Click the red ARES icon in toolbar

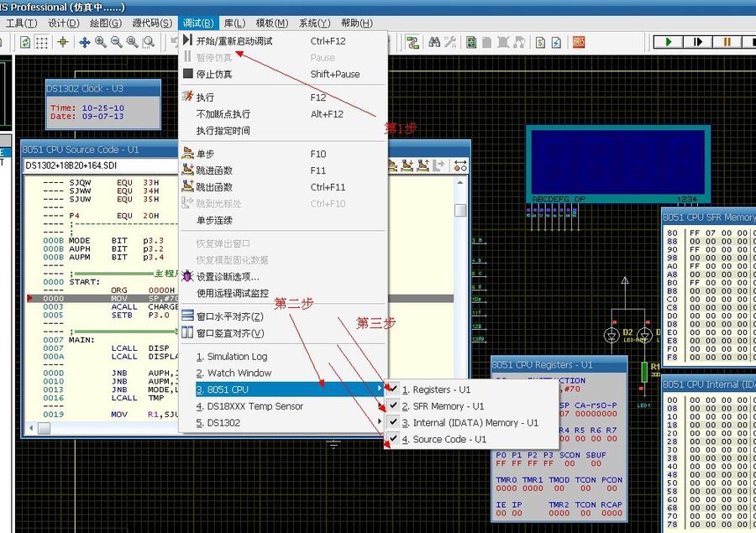pos(579,42)
